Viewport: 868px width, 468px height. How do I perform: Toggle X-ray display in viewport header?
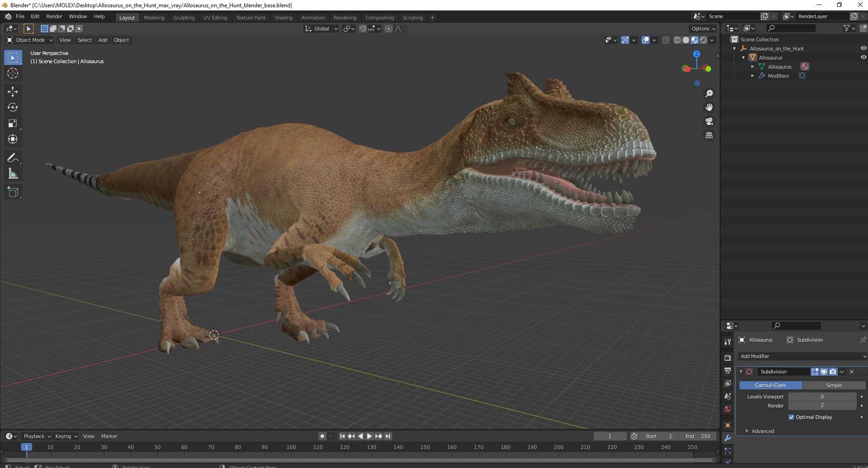666,40
